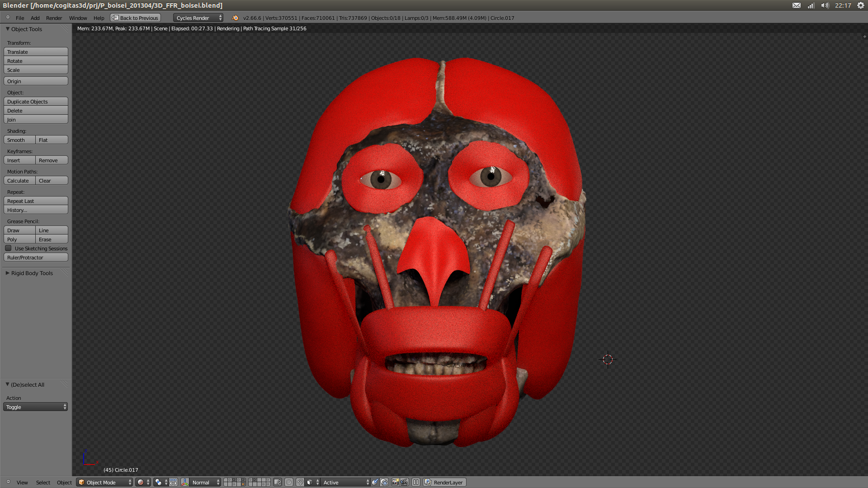Click the Blender logo icon in header
This screenshot has height=488, width=868.
click(x=235, y=18)
